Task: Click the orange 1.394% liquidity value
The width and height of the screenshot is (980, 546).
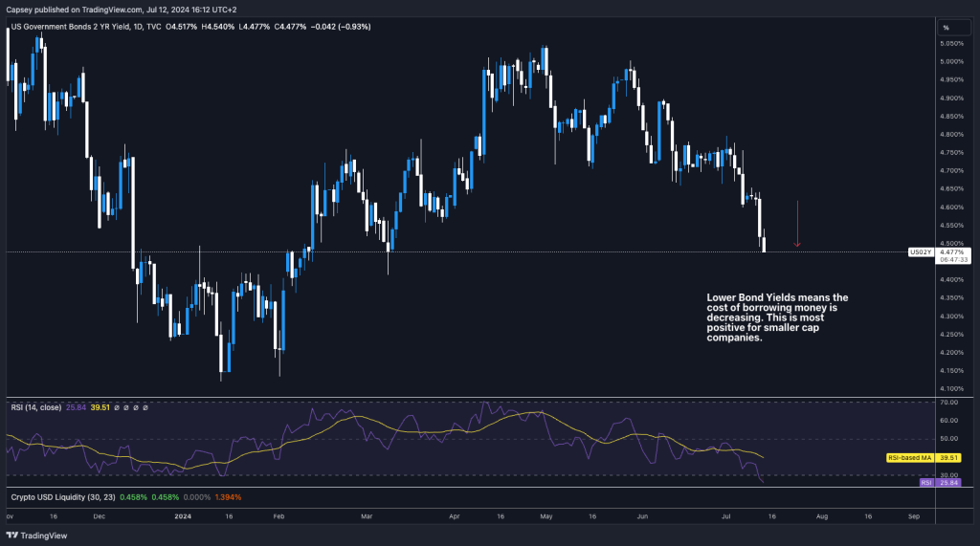Action: pos(230,498)
